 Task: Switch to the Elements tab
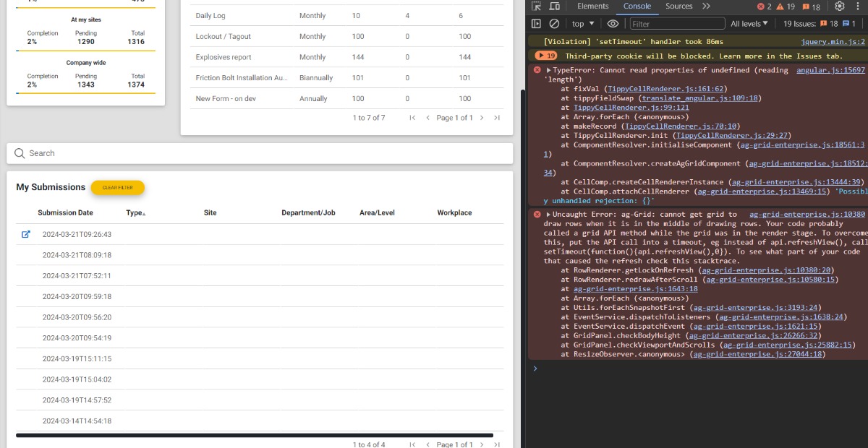click(593, 6)
